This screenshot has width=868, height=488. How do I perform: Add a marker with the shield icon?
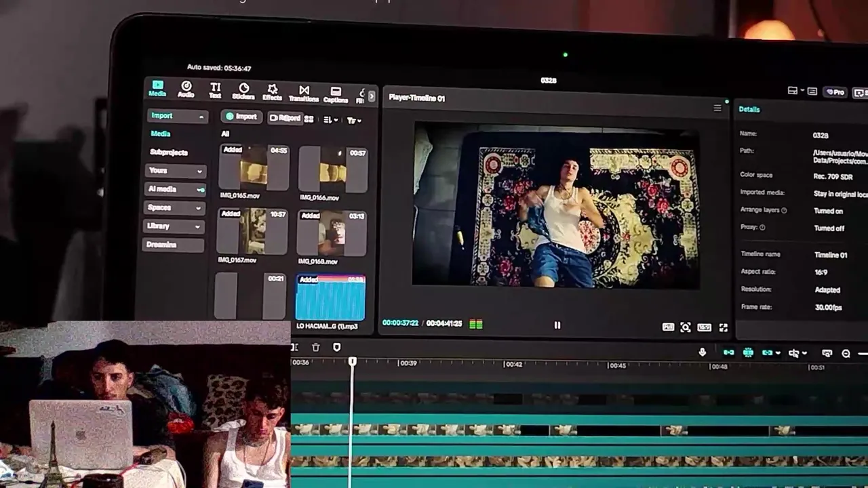(x=337, y=348)
